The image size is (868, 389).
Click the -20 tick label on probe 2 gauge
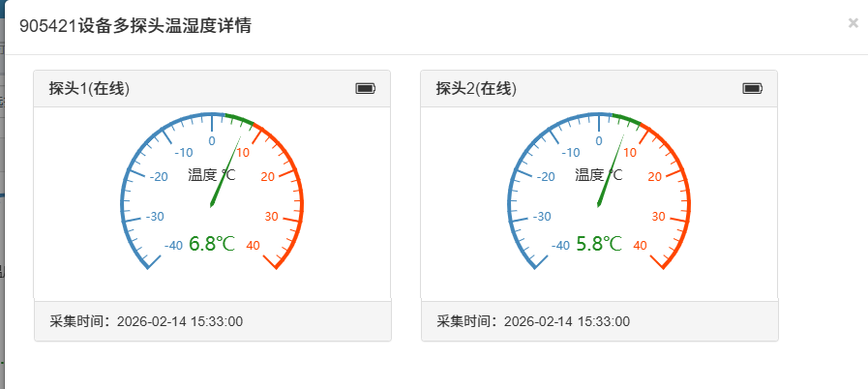(x=544, y=176)
